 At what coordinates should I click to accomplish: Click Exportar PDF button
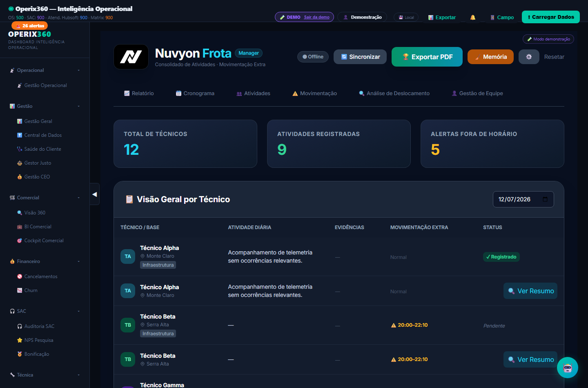427,57
